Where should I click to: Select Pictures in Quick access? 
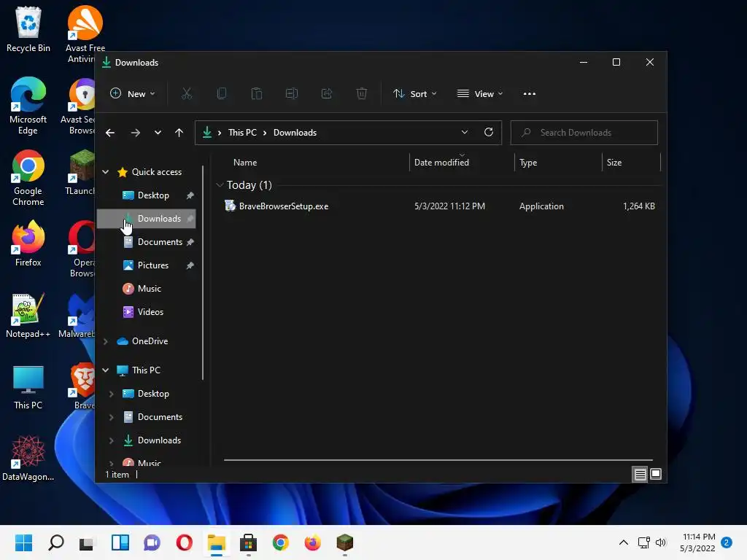pos(147,265)
